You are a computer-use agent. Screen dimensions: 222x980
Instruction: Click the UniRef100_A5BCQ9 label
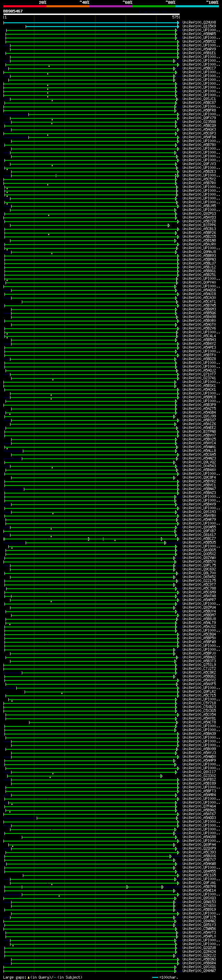coord(199,125)
